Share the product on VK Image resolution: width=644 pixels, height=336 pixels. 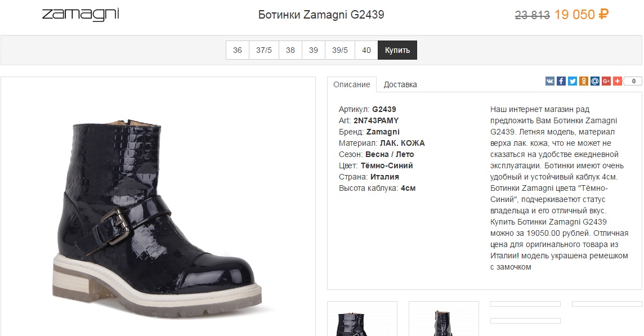point(549,81)
